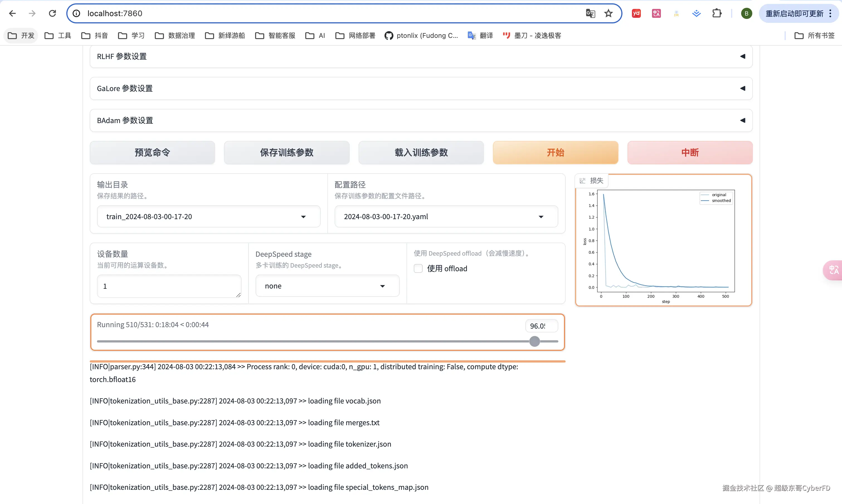Click the 开始 button

coord(555,153)
